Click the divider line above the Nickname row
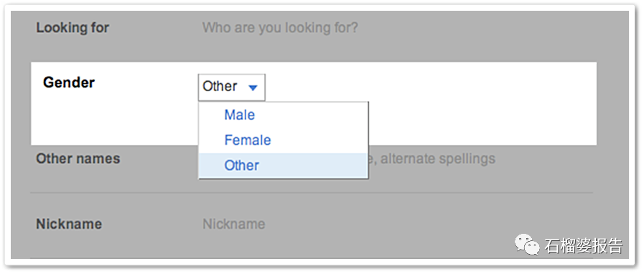Viewport: 644px width, 274px height. click(312, 192)
